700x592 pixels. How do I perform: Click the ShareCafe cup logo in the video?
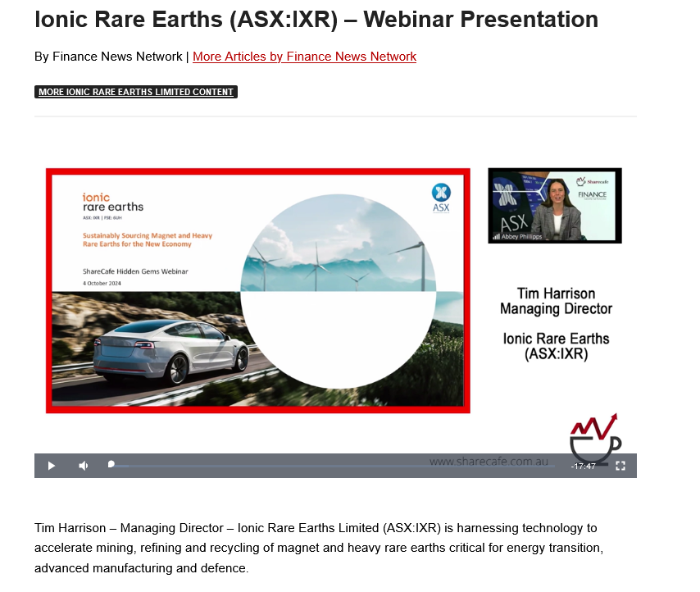pos(596,438)
